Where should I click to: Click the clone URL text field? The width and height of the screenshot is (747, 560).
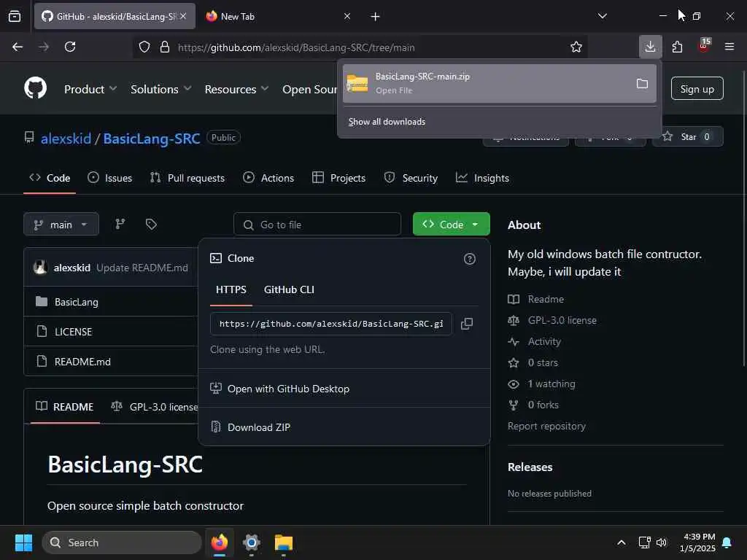[x=331, y=324]
